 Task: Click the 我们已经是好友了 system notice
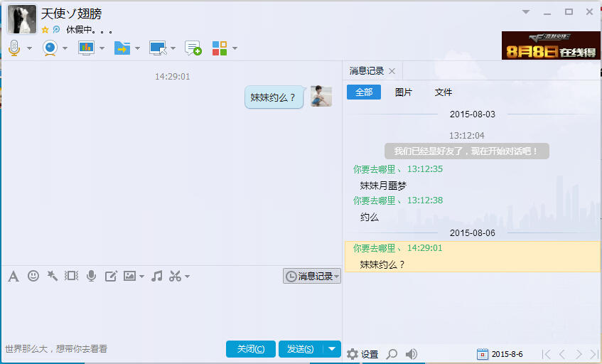coord(467,151)
